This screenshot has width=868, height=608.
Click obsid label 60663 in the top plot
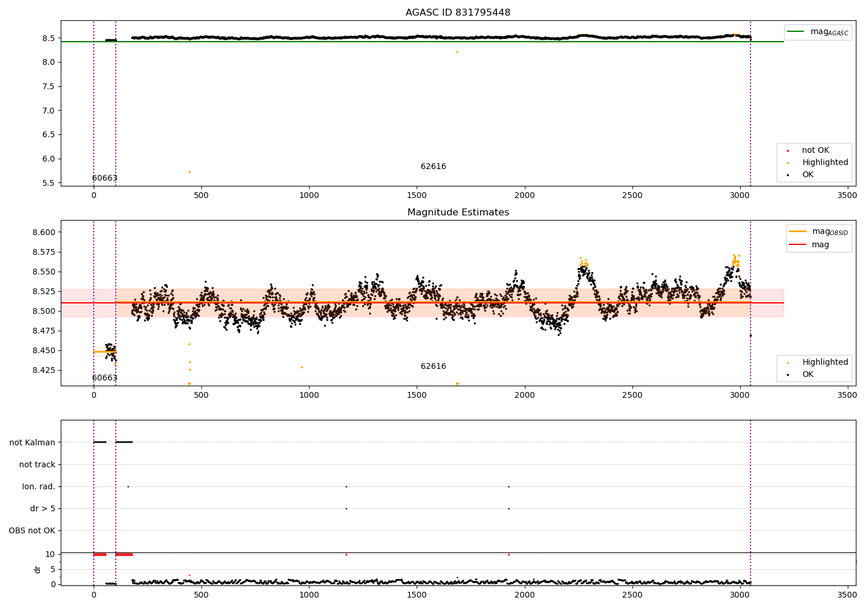pyautogui.click(x=105, y=178)
